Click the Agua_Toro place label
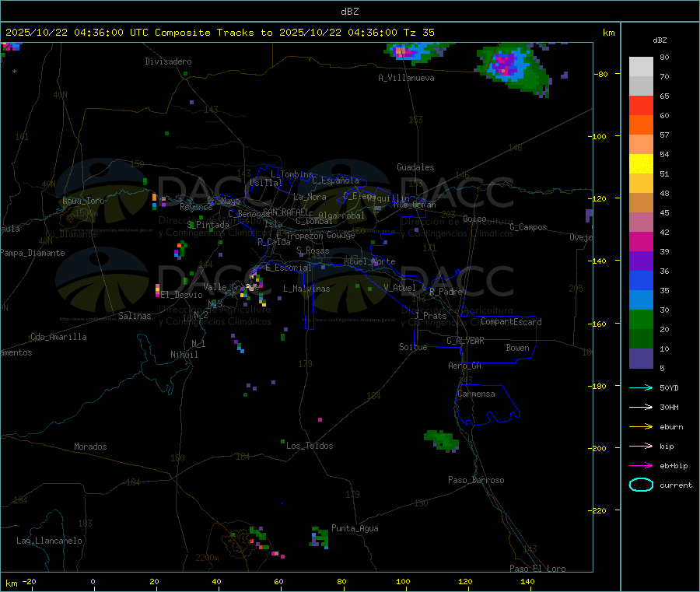700x592 pixels. click(x=83, y=201)
